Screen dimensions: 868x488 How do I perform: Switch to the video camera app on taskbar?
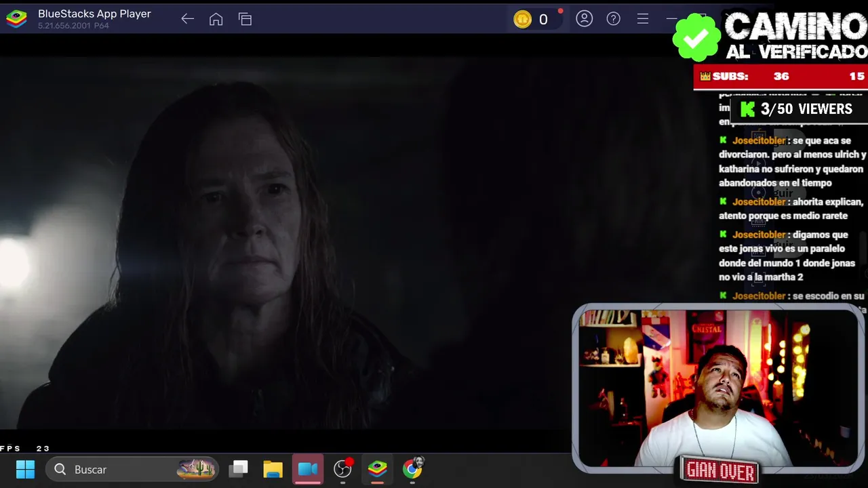point(308,469)
